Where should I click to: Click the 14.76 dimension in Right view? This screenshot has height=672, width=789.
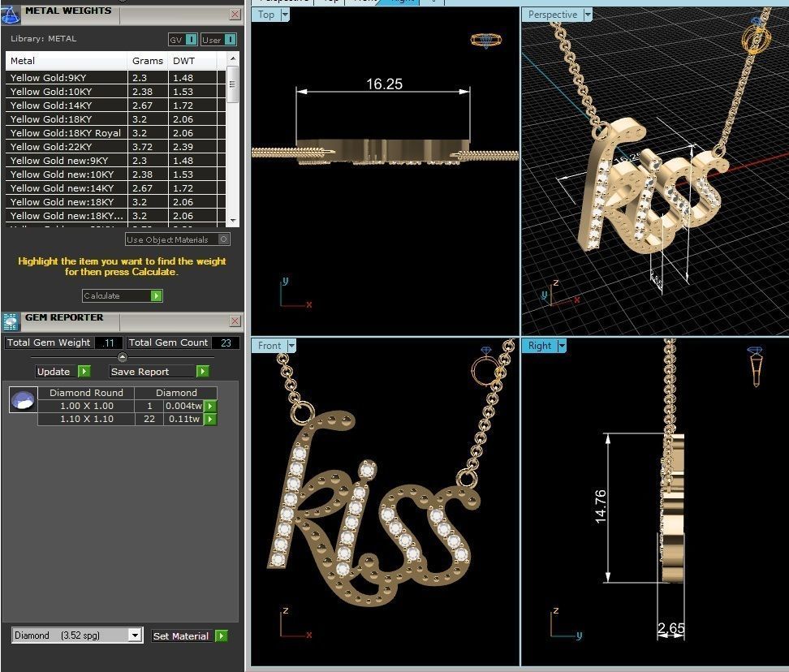[x=601, y=506]
